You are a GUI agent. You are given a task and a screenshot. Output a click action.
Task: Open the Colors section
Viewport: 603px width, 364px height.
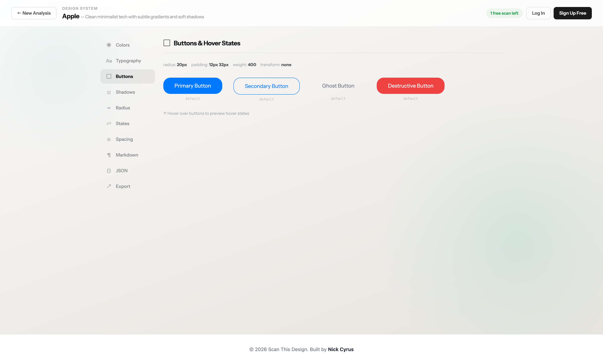click(128, 45)
